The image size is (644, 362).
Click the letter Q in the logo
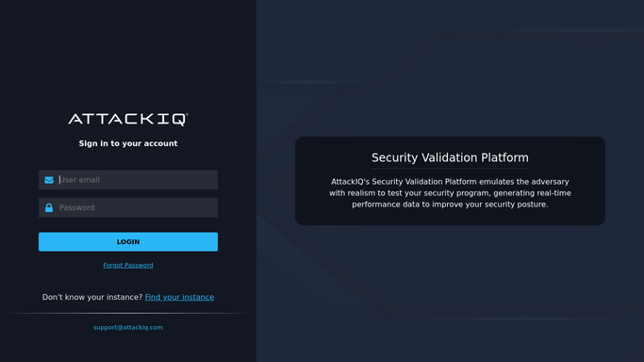(x=178, y=120)
